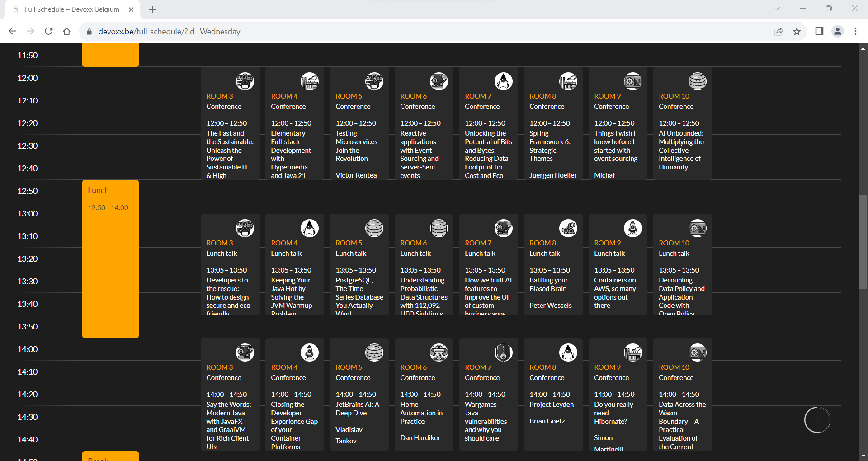Click the database icon on Room 10 12:00 session
This screenshot has height=461, width=868.
coord(697,81)
